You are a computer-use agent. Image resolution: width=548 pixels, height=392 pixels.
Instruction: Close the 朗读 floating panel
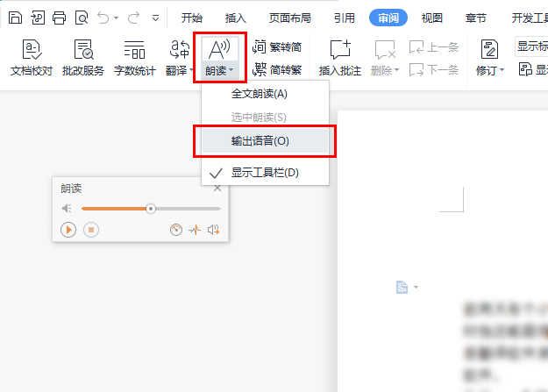pos(217,189)
